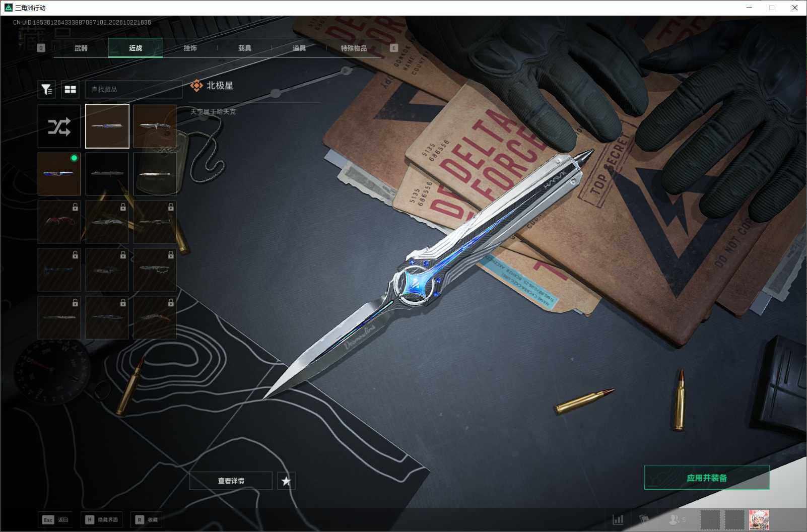Viewport: 807px width, 532px height.
Task: Select the 近战 melee tab
Action: coord(136,48)
